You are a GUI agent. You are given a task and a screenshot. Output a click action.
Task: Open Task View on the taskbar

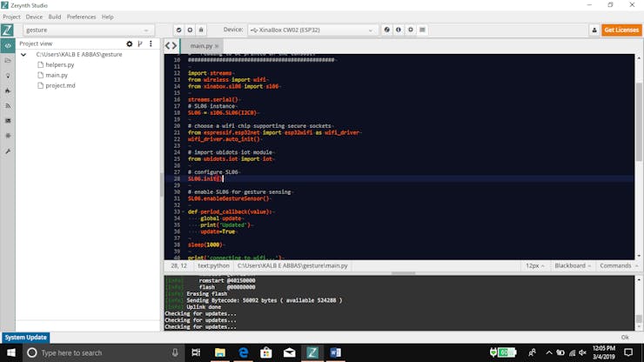pyautogui.click(x=196, y=352)
